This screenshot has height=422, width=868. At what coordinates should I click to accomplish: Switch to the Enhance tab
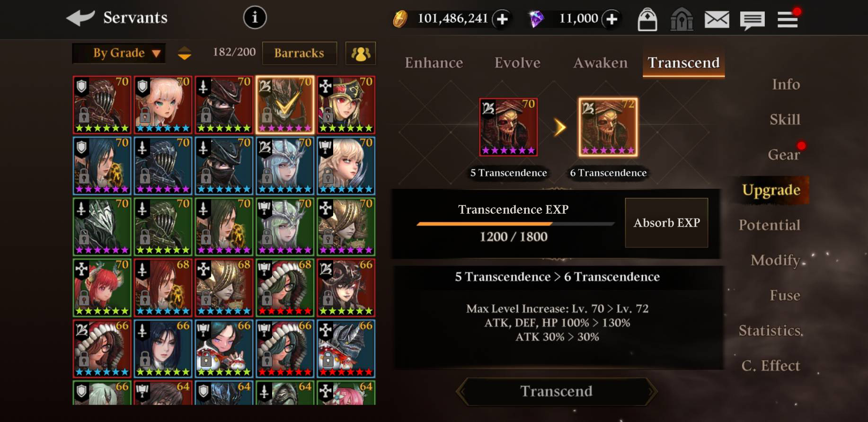434,62
